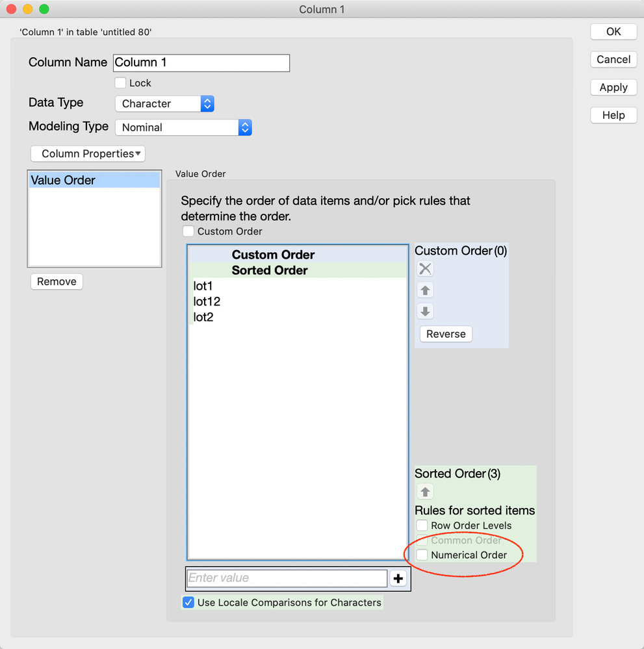Click the OK button
This screenshot has height=649, width=644.
point(613,31)
